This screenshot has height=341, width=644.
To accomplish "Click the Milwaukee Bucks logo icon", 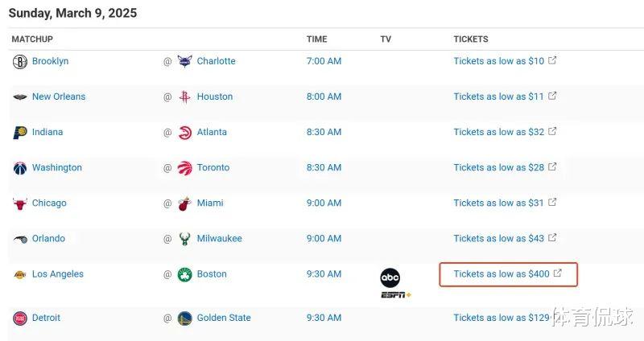I will [185, 239].
